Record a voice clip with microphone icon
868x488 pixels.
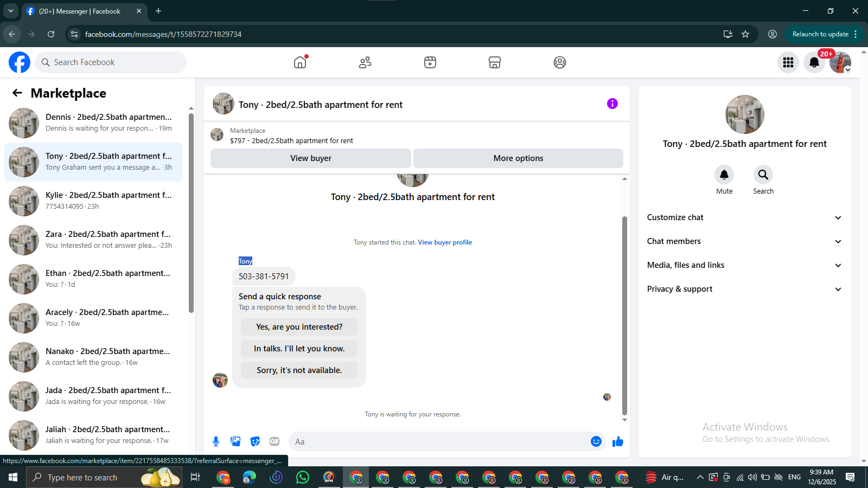click(x=216, y=441)
